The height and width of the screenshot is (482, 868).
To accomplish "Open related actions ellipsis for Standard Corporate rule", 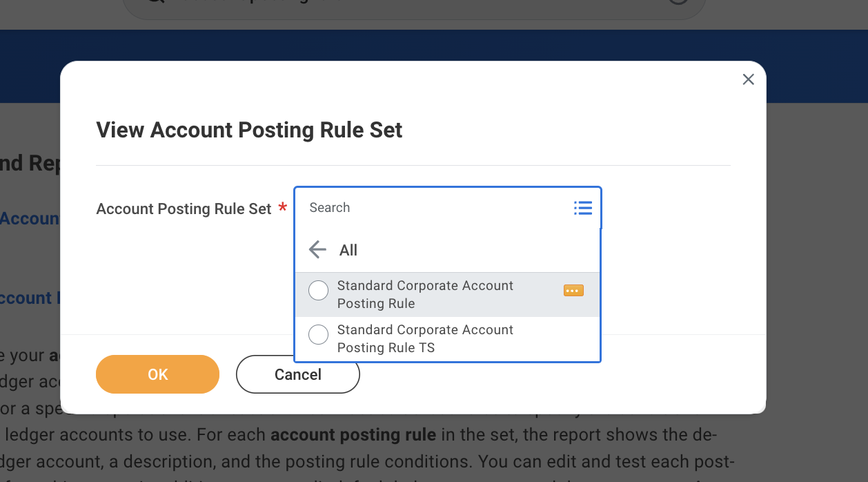I will (573, 291).
